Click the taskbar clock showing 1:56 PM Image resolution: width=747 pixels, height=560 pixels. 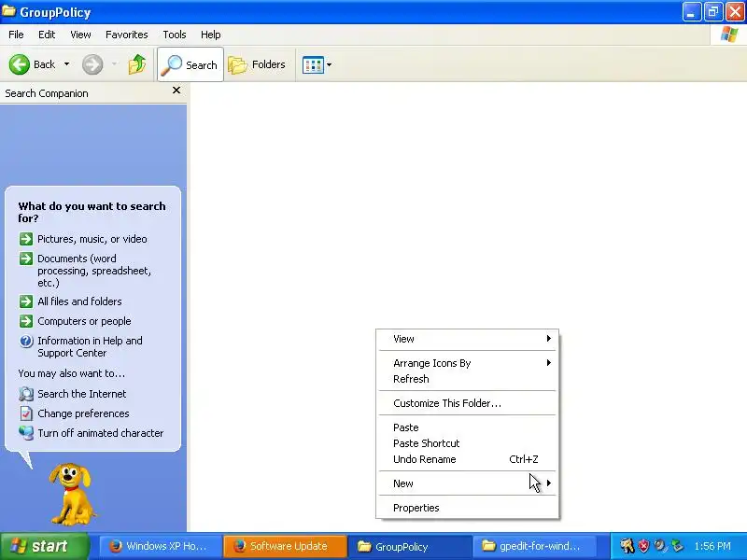[712, 546]
